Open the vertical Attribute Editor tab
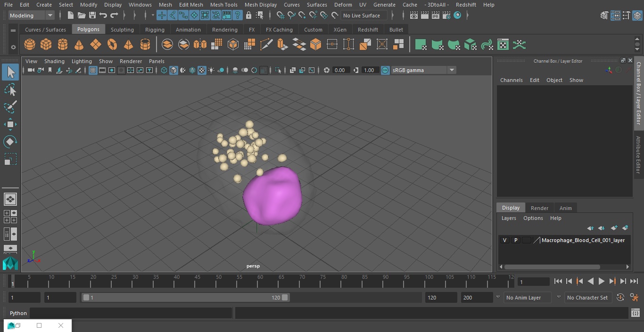 [638, 155]
